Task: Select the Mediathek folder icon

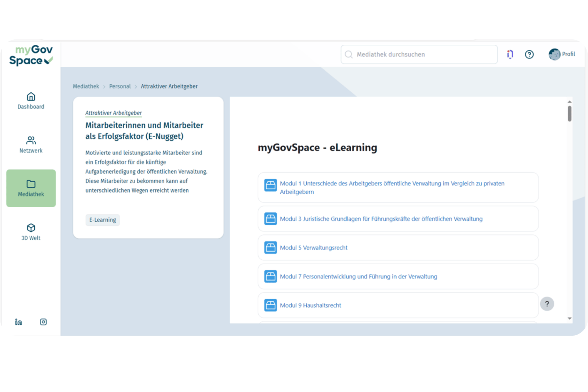Action: pyautogui.click(x=31, y=184)
